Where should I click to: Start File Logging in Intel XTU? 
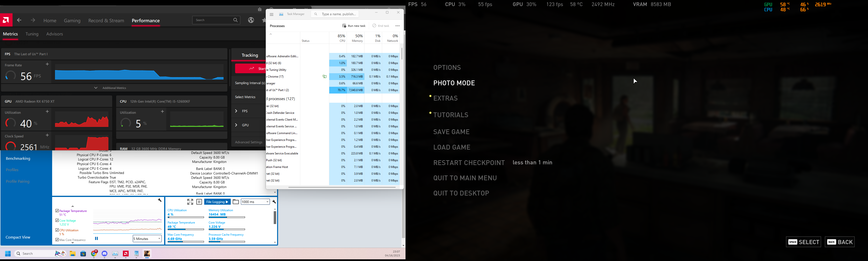tap(217, 202)
